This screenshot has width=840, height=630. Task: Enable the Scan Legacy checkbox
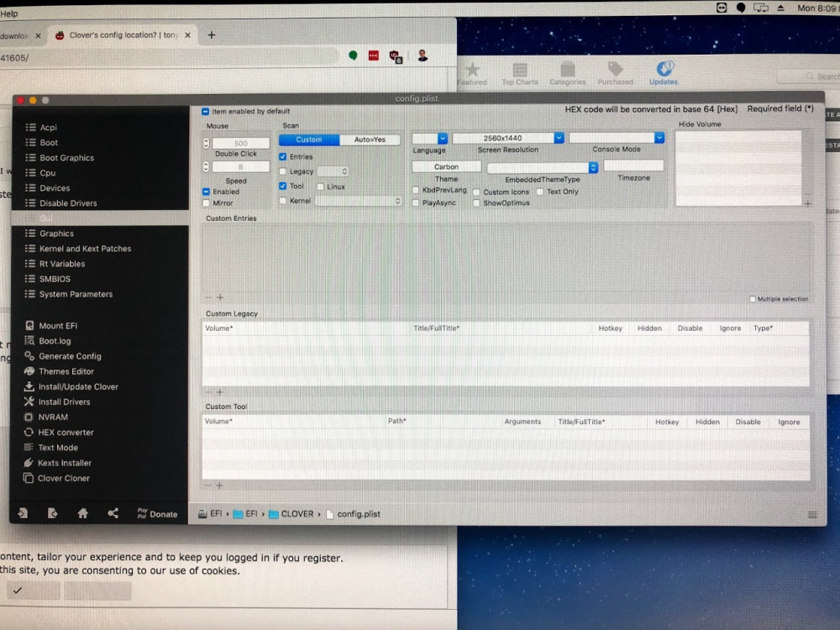pyautogui.click(x=283, y=171)
